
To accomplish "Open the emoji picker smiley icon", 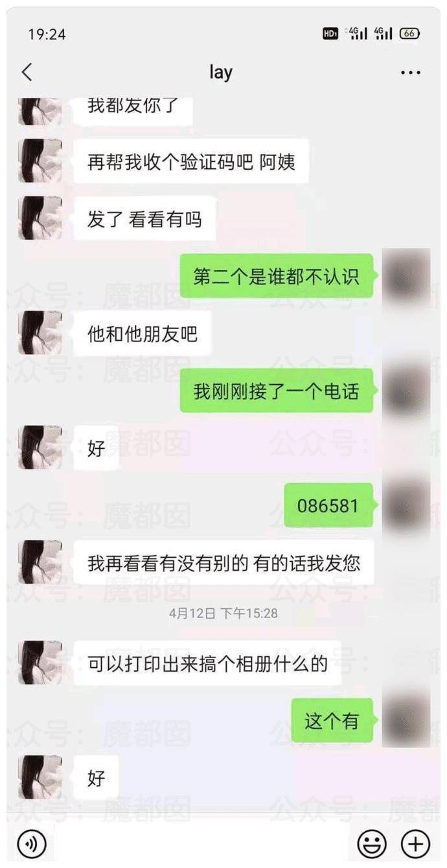I will [x=372, y=843].
